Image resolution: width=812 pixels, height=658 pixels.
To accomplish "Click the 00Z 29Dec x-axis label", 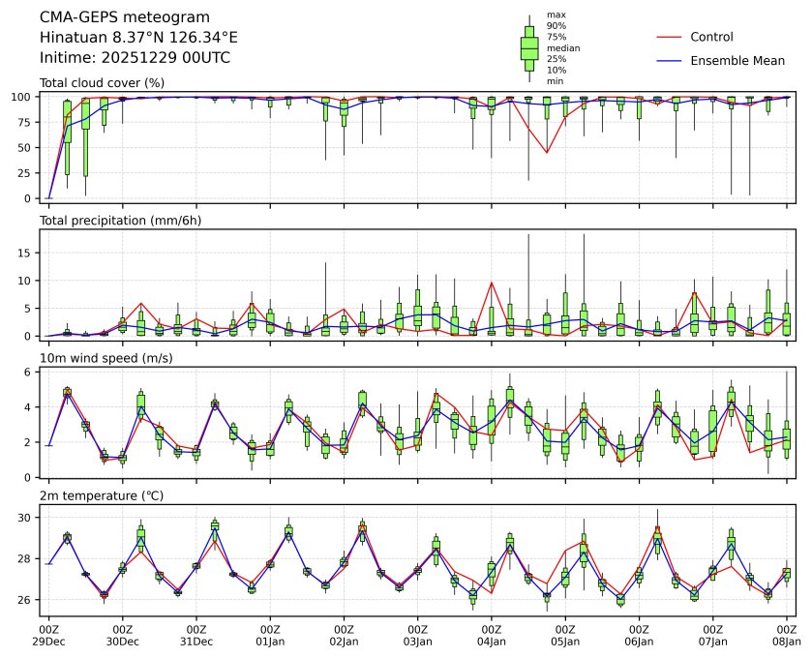I will coord(48,635).
